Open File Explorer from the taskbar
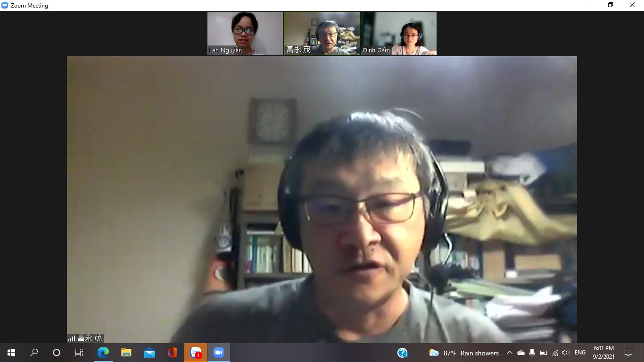 coord(126,353)
